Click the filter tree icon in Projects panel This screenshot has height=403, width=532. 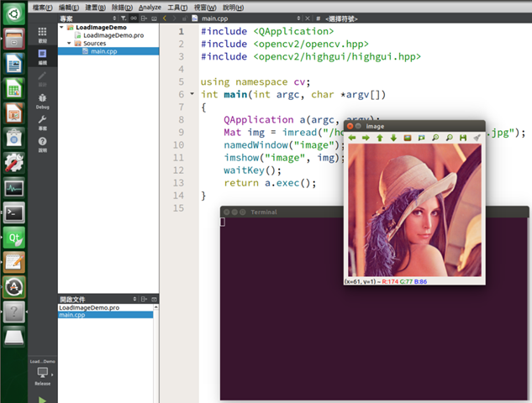124,18
